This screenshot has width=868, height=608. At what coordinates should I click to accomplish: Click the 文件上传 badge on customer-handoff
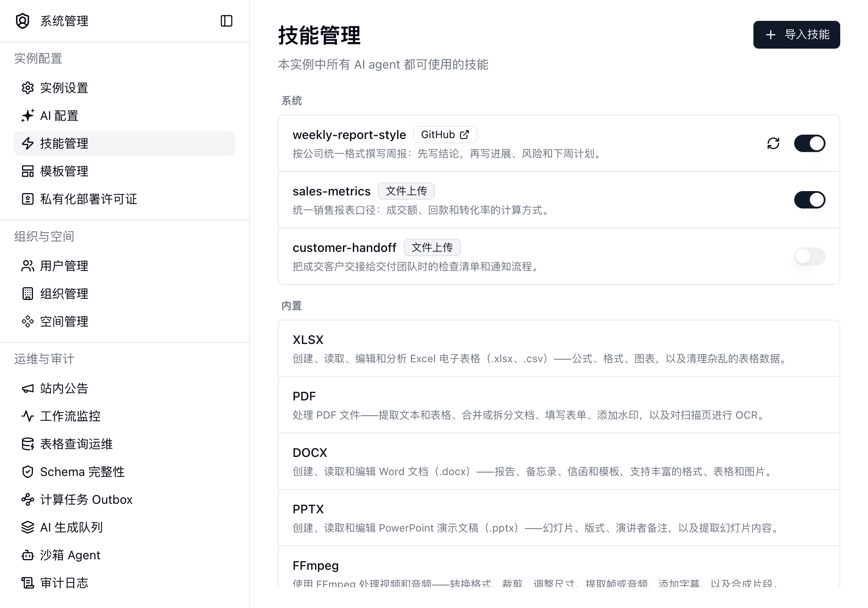(432, 248)
